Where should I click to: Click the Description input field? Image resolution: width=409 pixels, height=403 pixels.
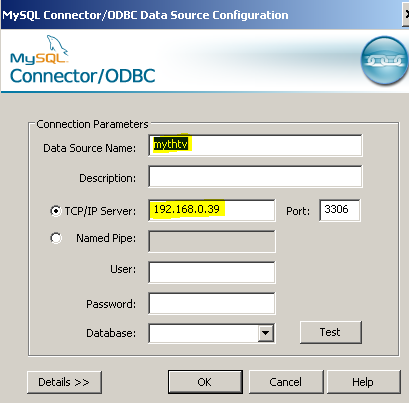pos(255,176)
